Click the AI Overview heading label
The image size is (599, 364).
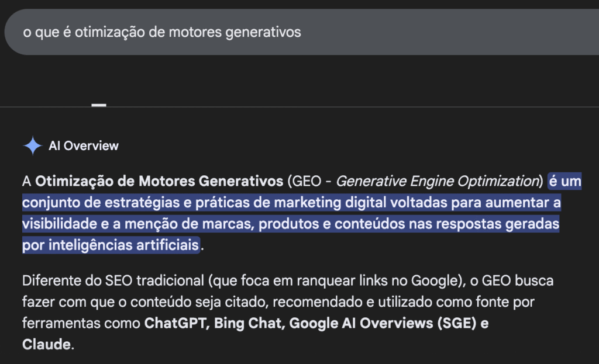[84, 146]
